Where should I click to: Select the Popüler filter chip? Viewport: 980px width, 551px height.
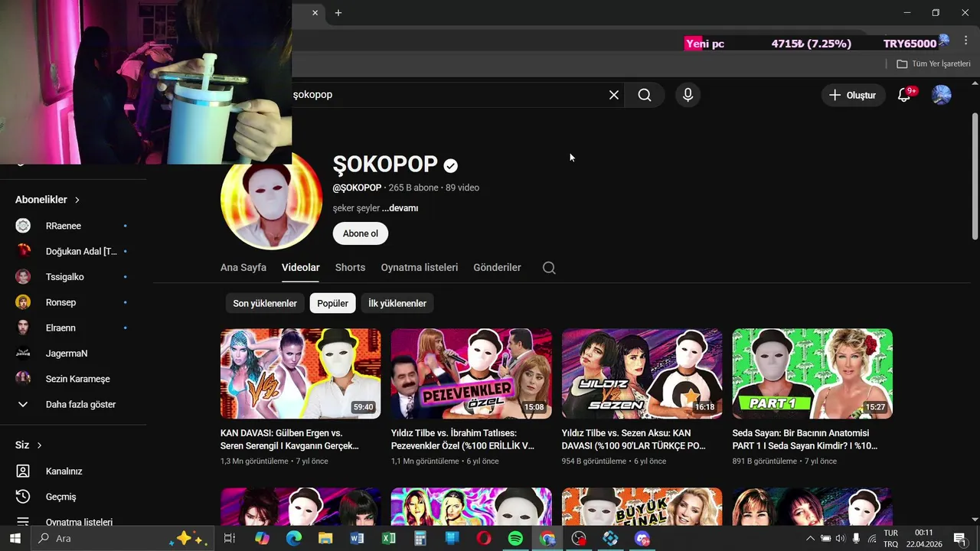pos(333,303)
